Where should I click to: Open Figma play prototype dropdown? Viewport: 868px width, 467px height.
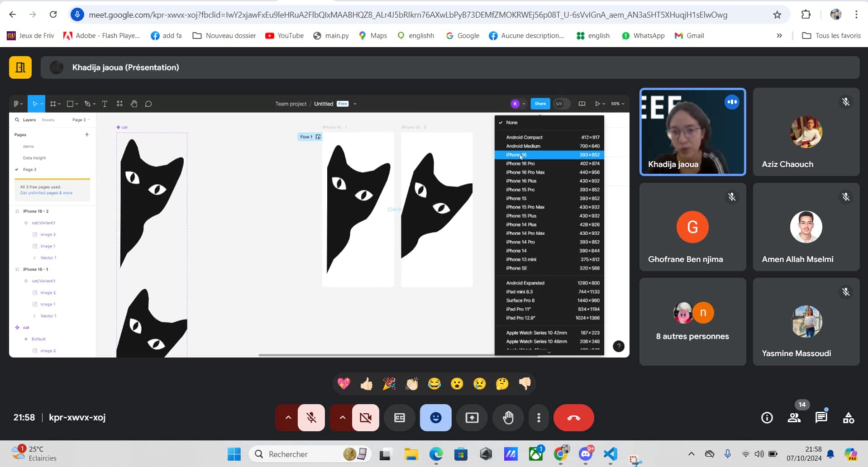[599, 104]
